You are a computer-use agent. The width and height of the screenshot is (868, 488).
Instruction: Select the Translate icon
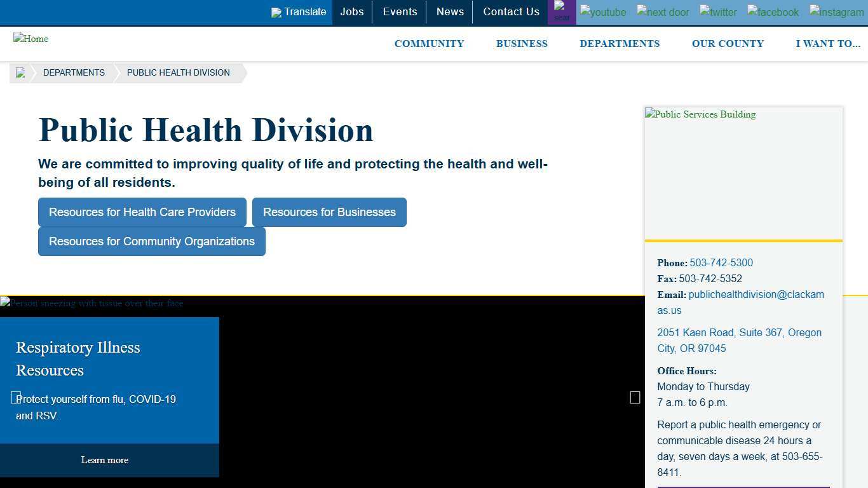(299, 11)
